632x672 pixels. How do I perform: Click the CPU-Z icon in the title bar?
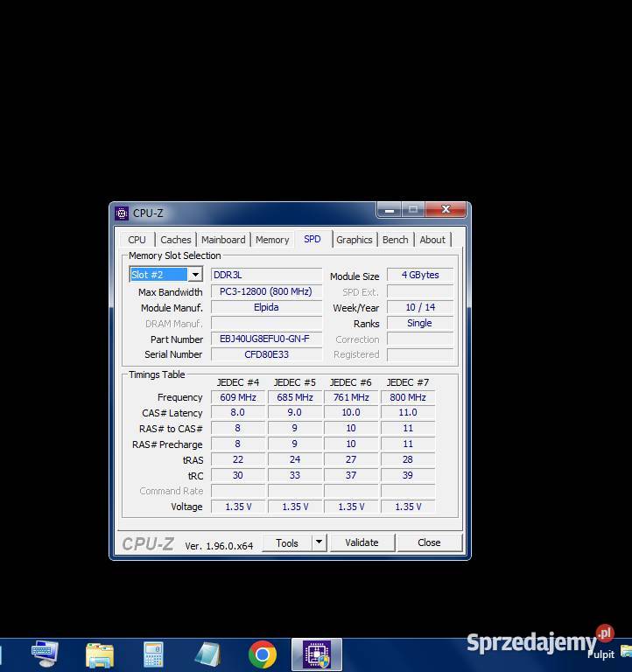pos(122,213)
